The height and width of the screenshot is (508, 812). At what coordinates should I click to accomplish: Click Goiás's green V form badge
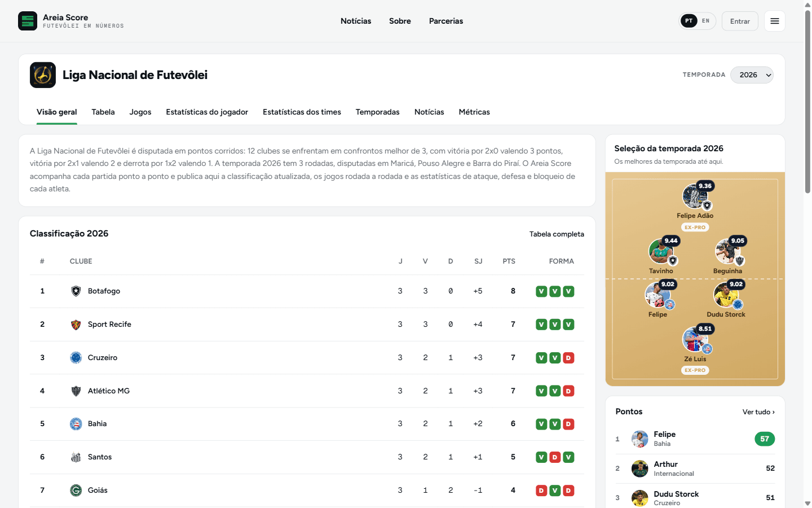pos(555,491)
